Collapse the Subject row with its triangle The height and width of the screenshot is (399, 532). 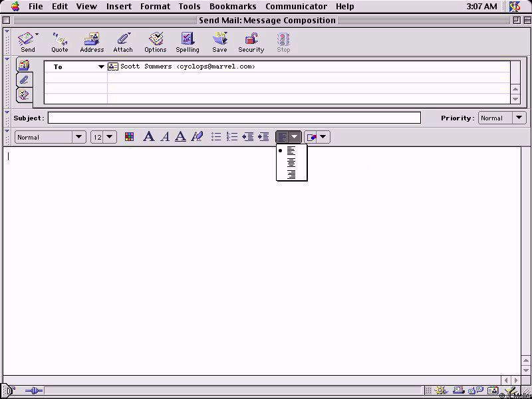pos(7,112)
